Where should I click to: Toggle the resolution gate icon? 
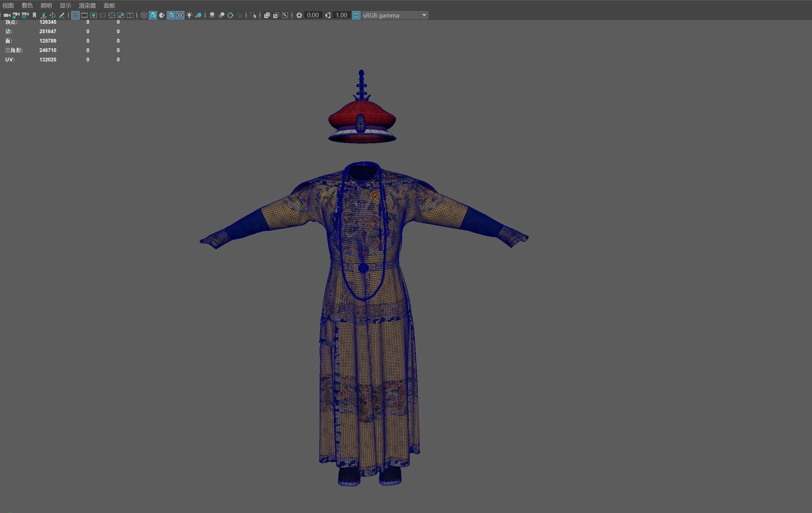(93, 15)
